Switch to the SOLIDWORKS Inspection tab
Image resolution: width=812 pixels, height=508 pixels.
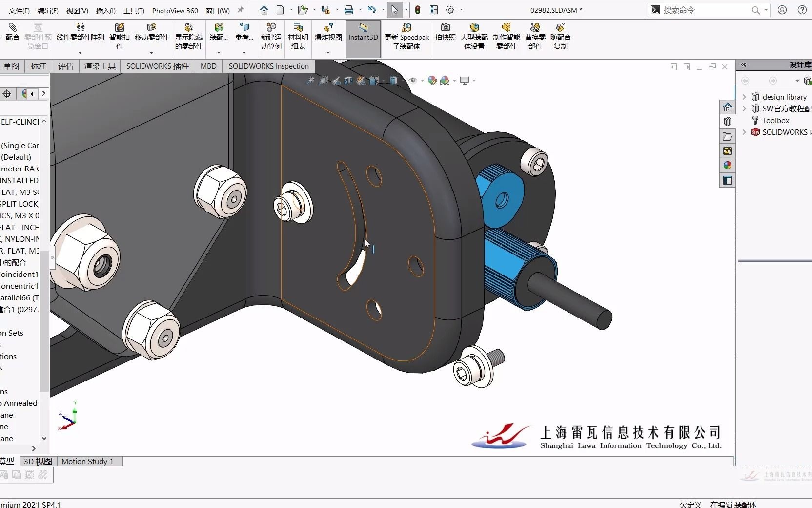coord(269,66)
